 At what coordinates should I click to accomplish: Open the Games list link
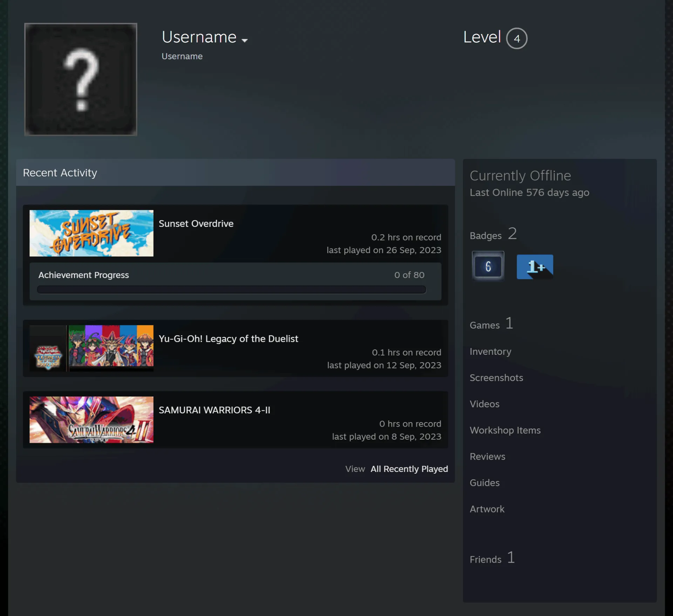[x=491, y=324]
